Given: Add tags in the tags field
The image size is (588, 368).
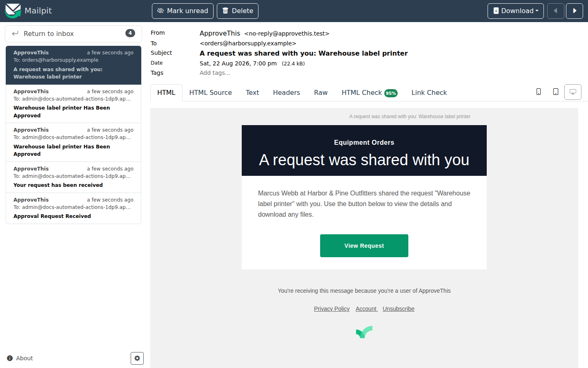Looking at the screenshot, I should pyautogui.click(x=215, y=73).
